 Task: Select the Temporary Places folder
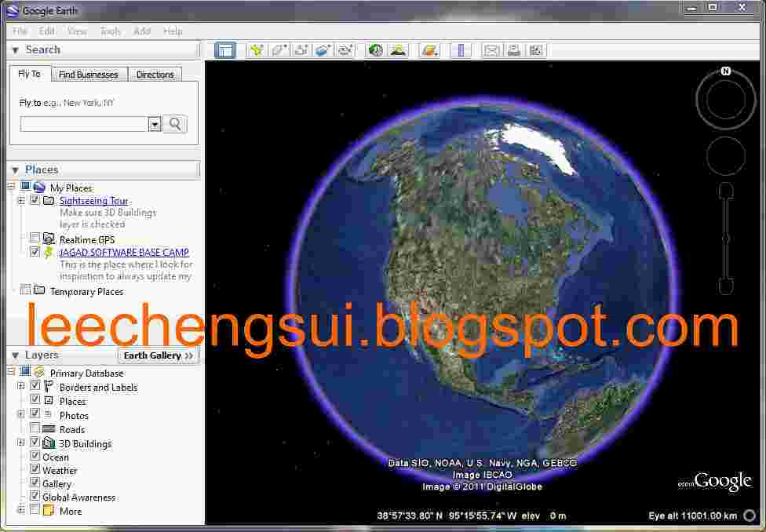point(86,292)
